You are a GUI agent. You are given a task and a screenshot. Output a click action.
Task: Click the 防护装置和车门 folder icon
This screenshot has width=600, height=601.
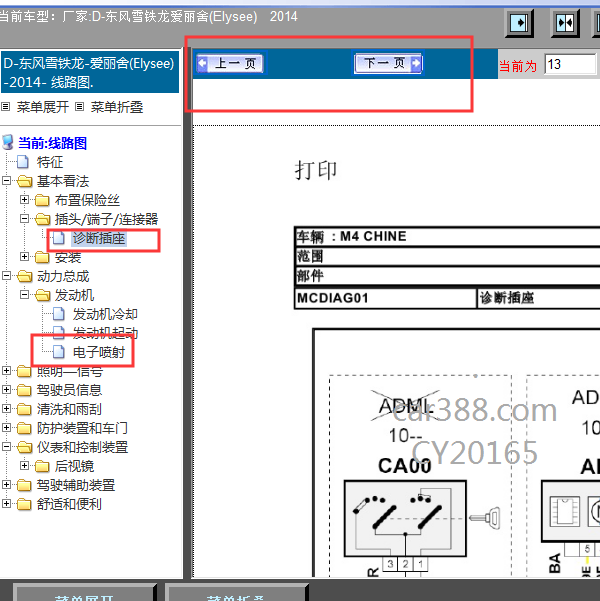click(24, 428)
